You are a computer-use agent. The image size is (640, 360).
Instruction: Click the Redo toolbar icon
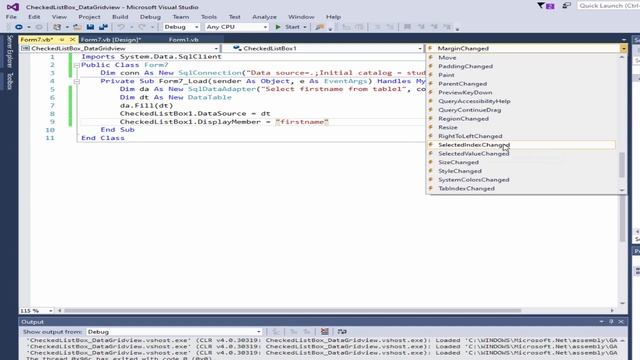[x=142, y=27]
